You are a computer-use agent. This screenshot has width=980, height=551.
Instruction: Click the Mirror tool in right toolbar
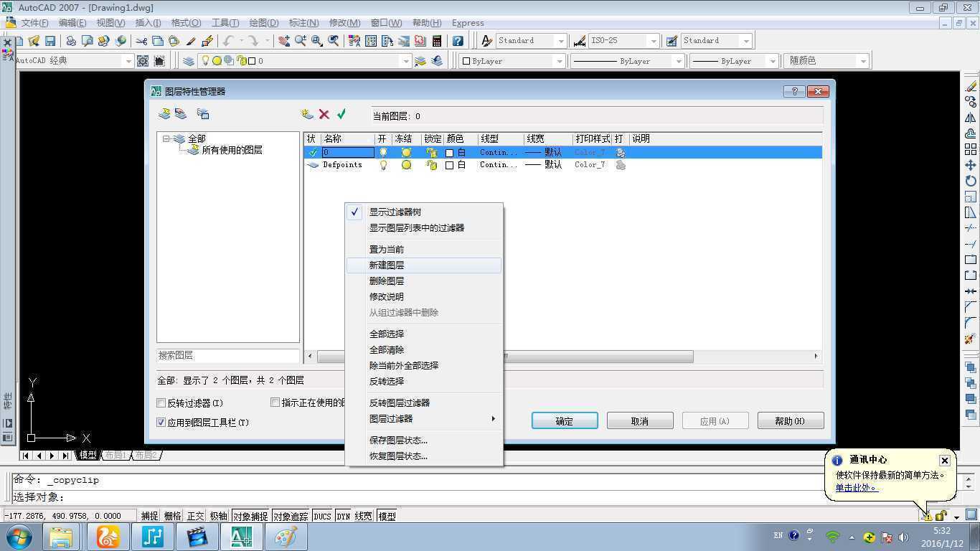point(971,118)
